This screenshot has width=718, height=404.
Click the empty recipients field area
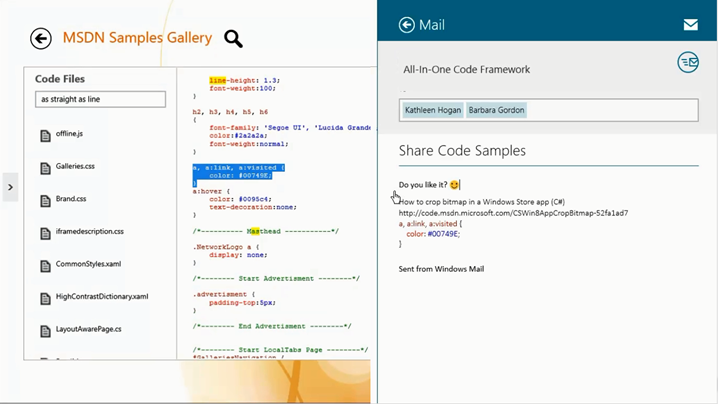612,110
